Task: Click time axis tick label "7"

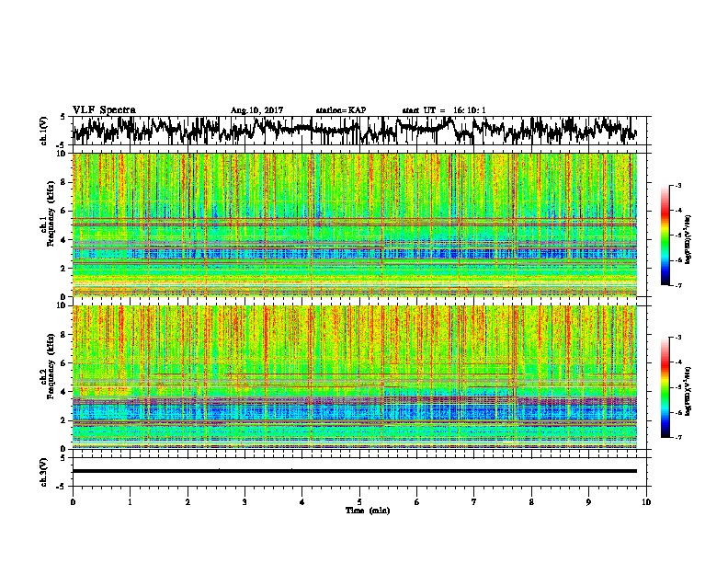Action: (474, 502)
